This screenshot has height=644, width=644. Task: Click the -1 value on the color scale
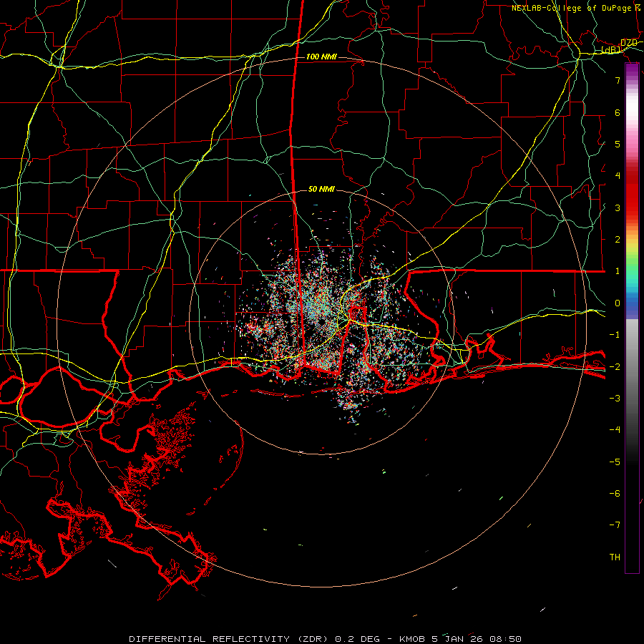615,335
